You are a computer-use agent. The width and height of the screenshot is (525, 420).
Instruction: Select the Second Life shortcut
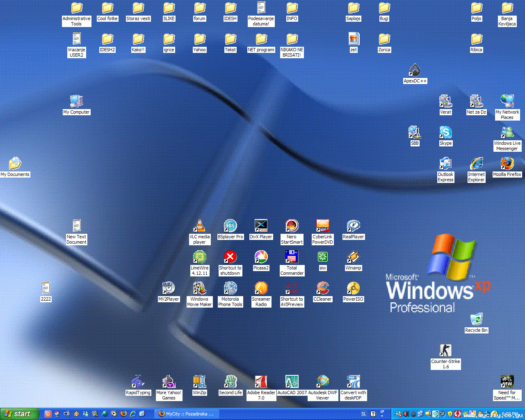(x=231, y=382)
